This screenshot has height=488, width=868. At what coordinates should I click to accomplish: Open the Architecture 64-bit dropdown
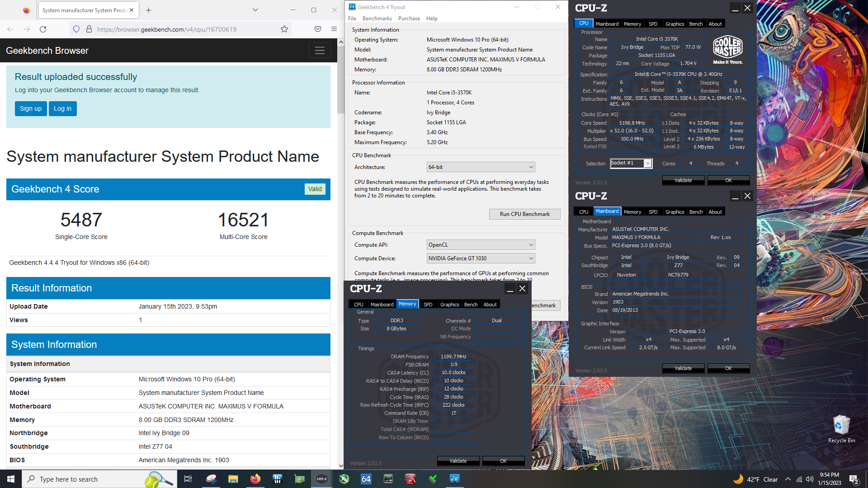point(481,167)
